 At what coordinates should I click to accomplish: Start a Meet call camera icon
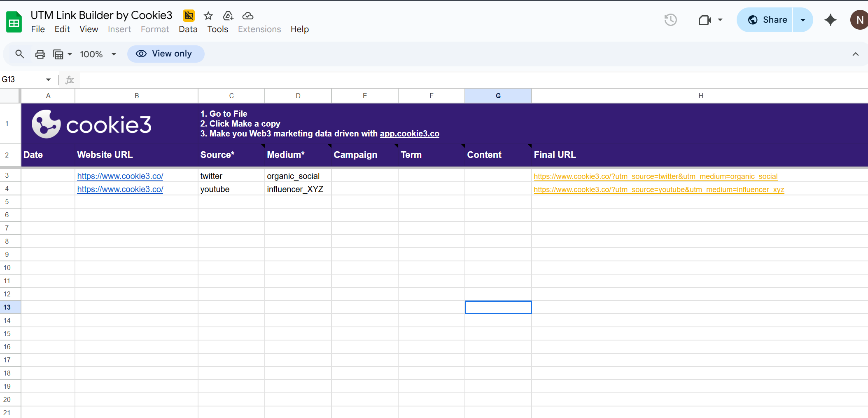coord(705,20)
